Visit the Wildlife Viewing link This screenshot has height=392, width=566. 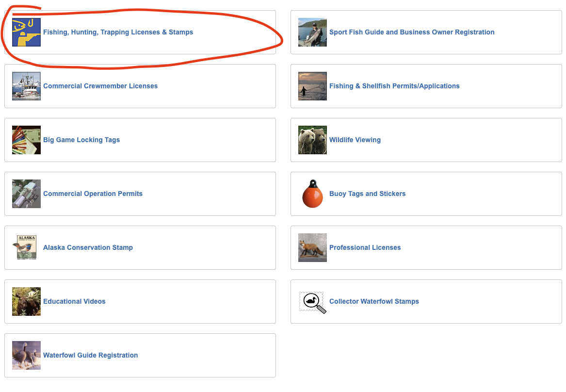[355, 140]
